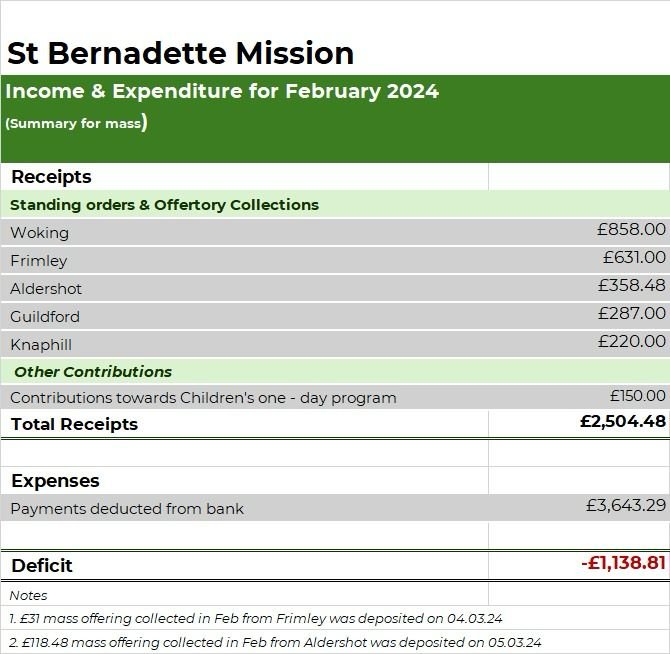This screenshot has height=654, width=670.
Task: Select the Other Contributions section header
Action: [93, 372]
